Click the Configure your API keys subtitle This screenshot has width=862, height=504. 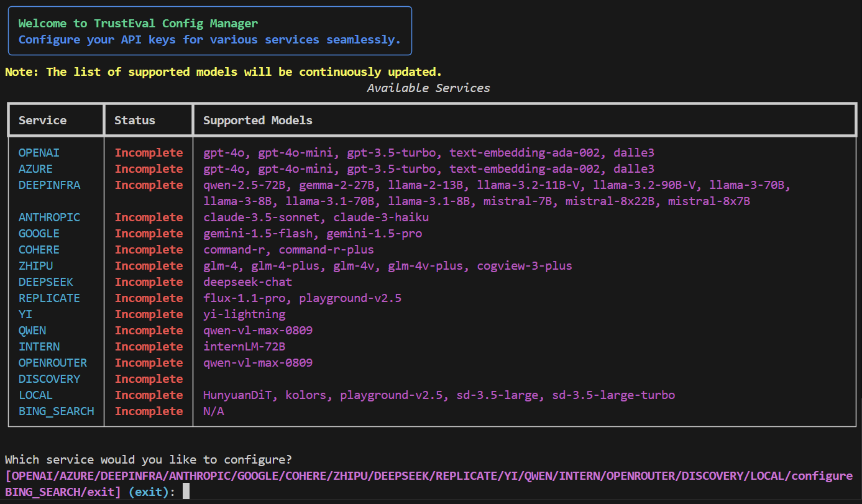(209, 40)
